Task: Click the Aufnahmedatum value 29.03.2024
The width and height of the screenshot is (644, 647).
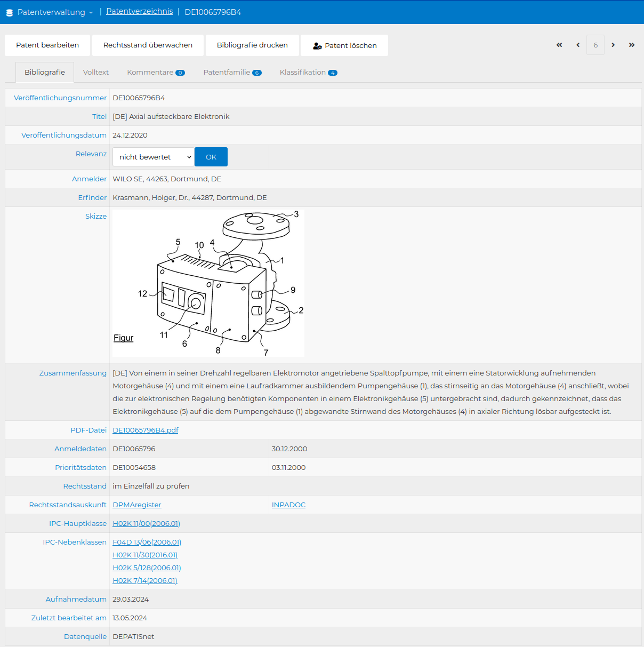Action: pos(131,599)
